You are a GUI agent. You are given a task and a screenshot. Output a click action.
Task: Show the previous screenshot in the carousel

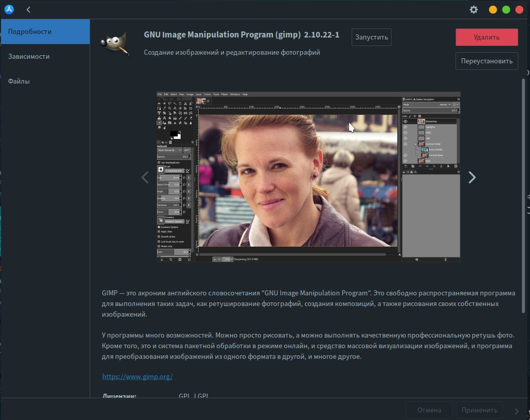pyautogui.click(x=145, y=177)
